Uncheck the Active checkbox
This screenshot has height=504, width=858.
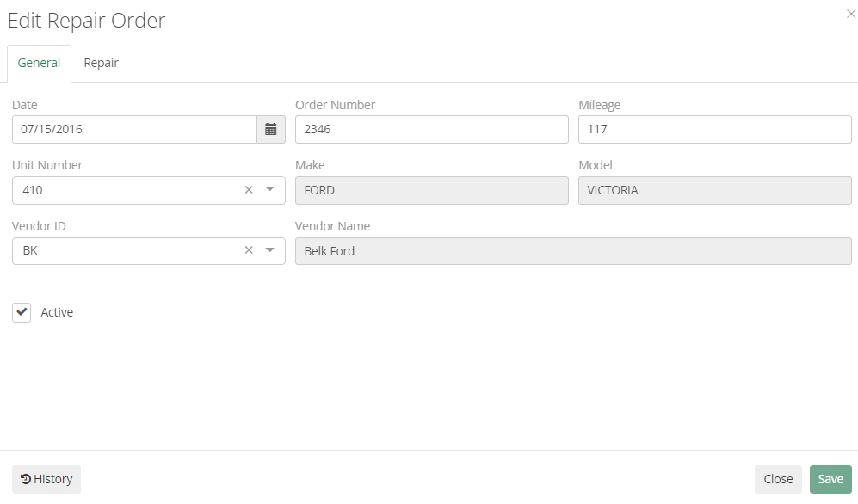tap(22, 312)
